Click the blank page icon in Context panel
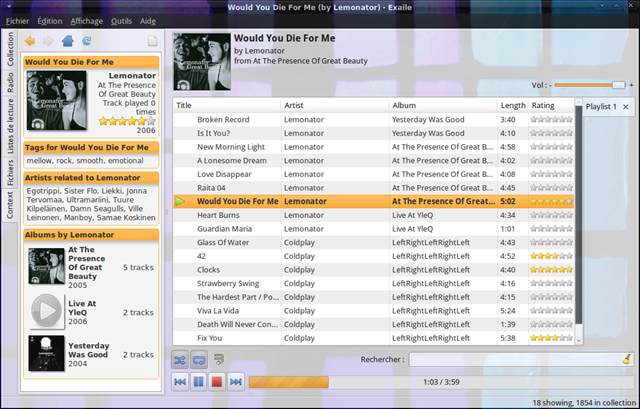The image size is (640, 409). (152, 41)
